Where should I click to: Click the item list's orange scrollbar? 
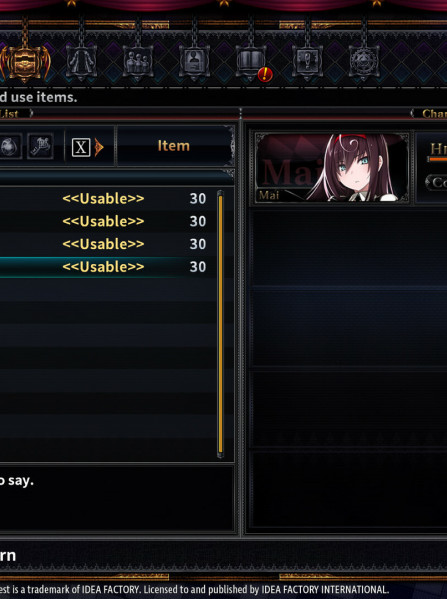pyautogui.click(x=220, y=324)
